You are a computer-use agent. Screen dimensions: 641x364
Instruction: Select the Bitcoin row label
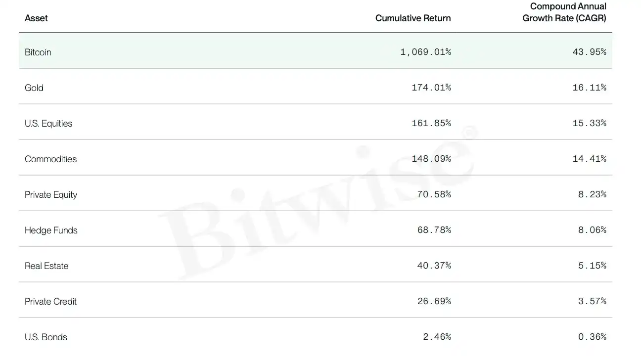click(38, 52)
